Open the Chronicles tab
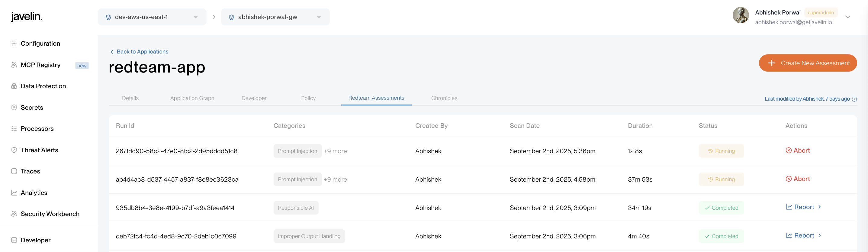The image size is (868, 252). tap(444, 98)
